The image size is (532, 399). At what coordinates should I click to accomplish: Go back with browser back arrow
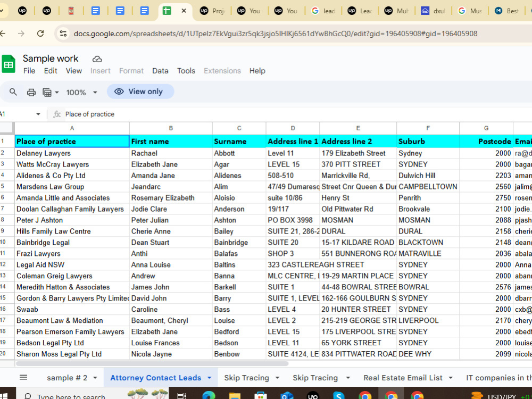pyautogui.click(x=3, y=33)
